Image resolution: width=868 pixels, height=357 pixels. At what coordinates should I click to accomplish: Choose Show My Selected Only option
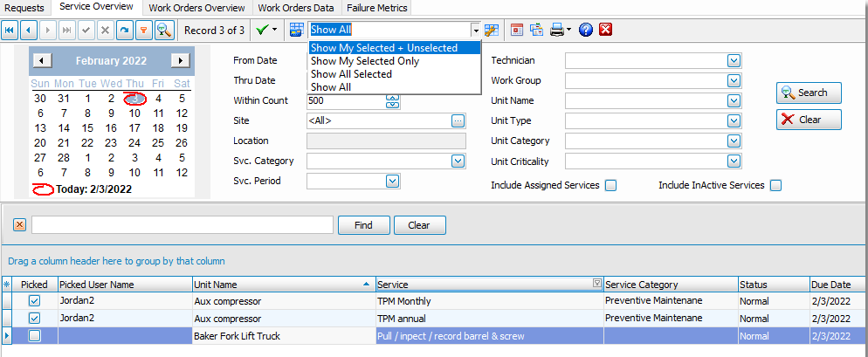(395, 61)
